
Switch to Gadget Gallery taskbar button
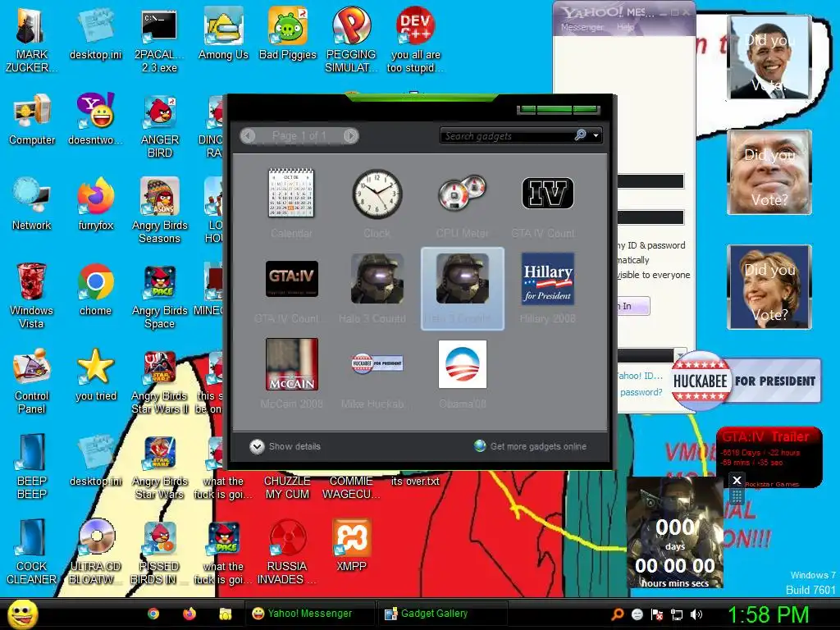[442, 614]
